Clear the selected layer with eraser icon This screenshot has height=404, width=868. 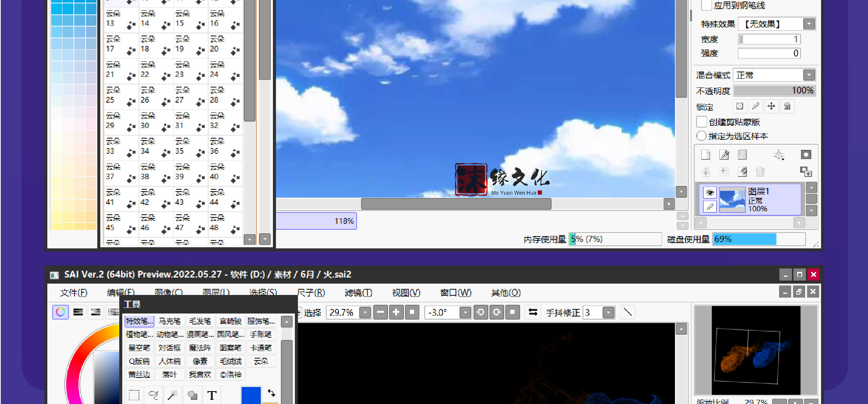click(742, 172)
